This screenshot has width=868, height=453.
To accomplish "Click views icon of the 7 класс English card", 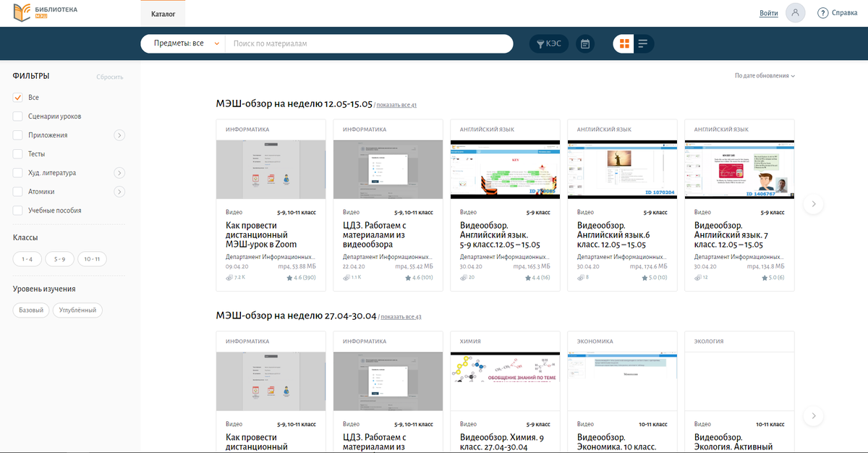I will point(698,277).
